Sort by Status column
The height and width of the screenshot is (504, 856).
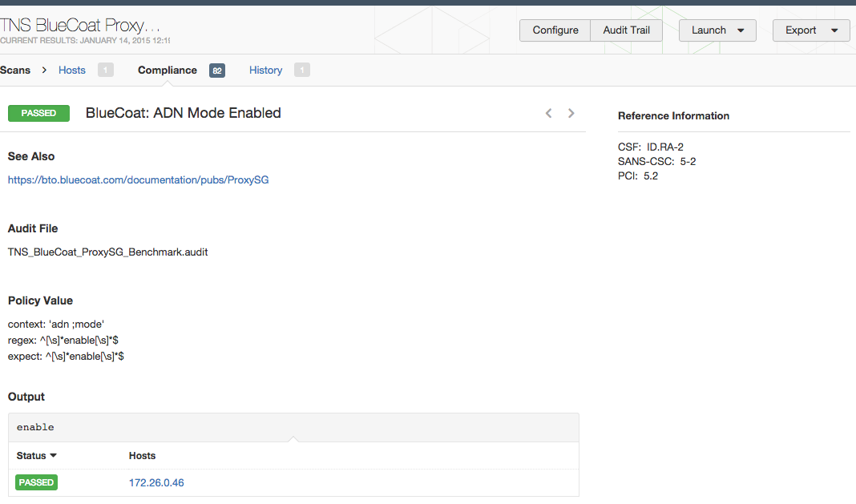coord(37,455)
